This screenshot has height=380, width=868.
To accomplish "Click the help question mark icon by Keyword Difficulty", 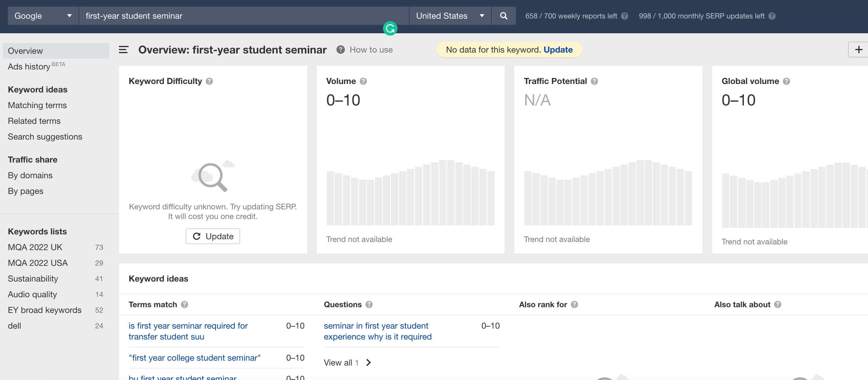I will pyautogui.click(x=209, y=81).
